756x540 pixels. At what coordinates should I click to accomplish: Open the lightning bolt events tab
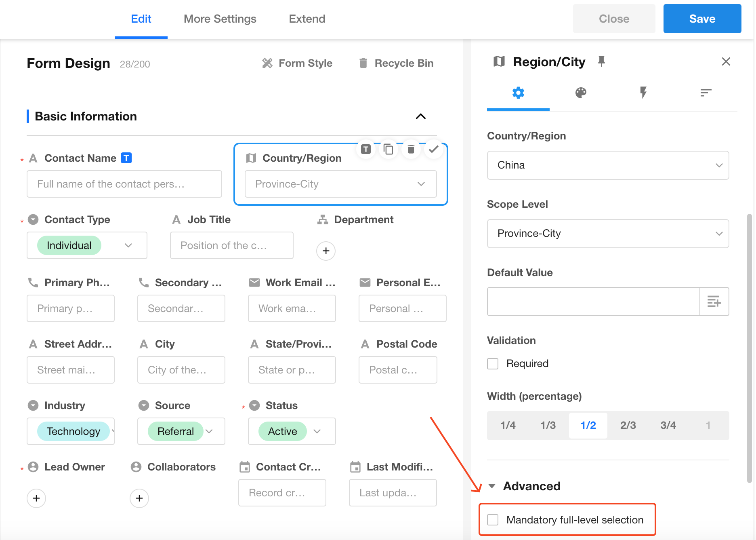(643, 93)
